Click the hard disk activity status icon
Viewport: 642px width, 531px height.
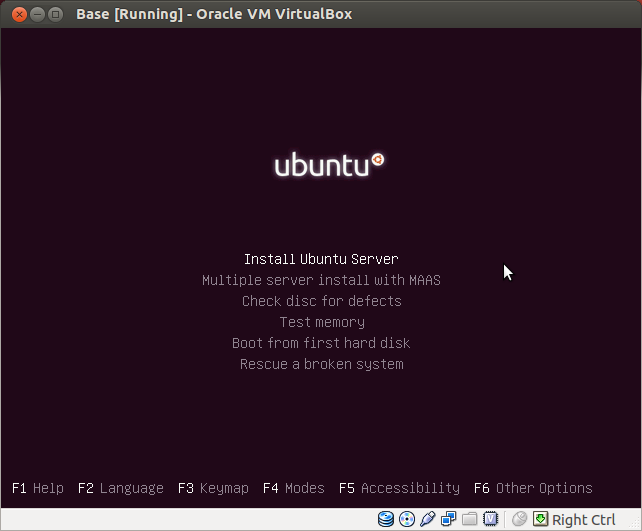coord(386,519)
